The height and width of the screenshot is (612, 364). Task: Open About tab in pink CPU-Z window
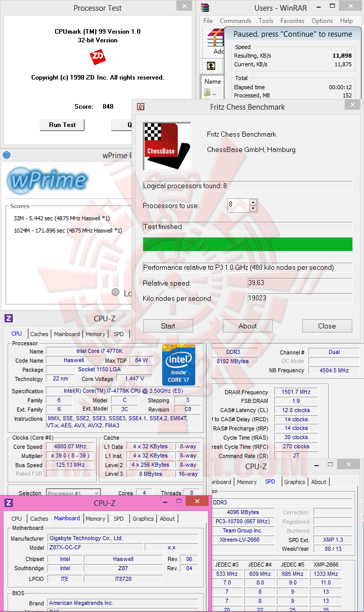pos(167,519)
